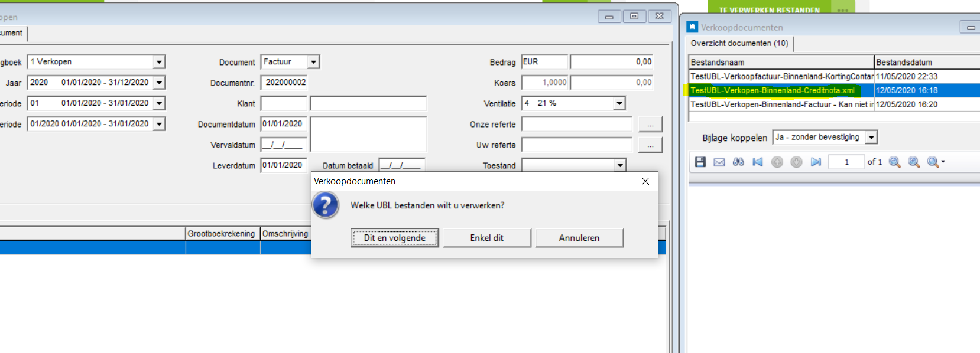Click the zoom in magnifier icon
Screen dimensions: 980x353
[x=914, y=162]
